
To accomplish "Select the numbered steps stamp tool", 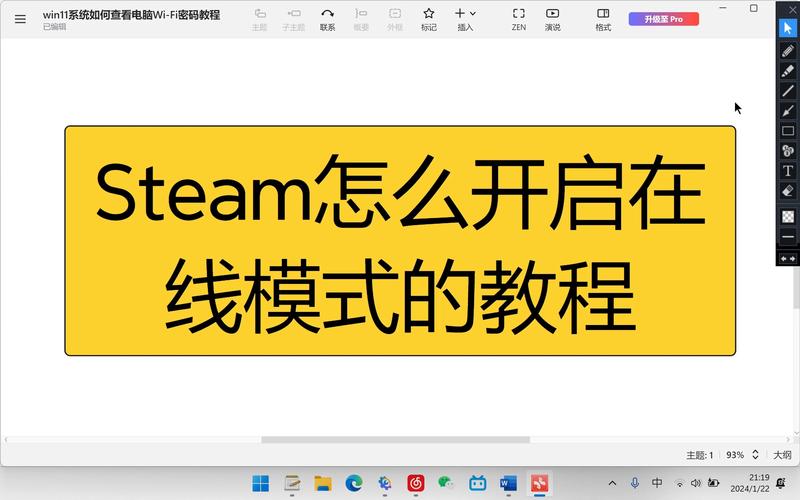I will click(788, 151).
